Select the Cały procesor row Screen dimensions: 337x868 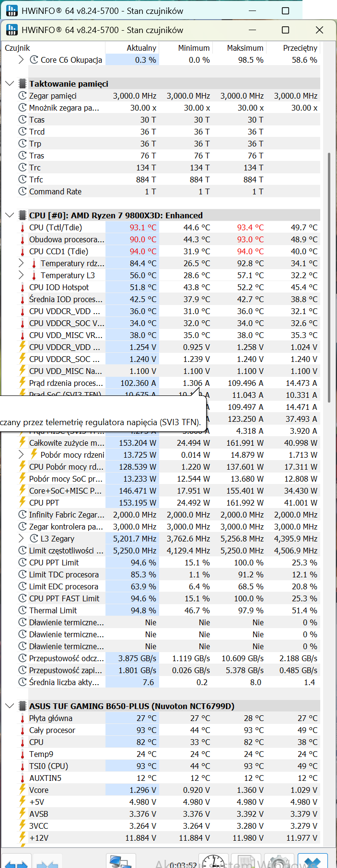[x=168, y=730]
